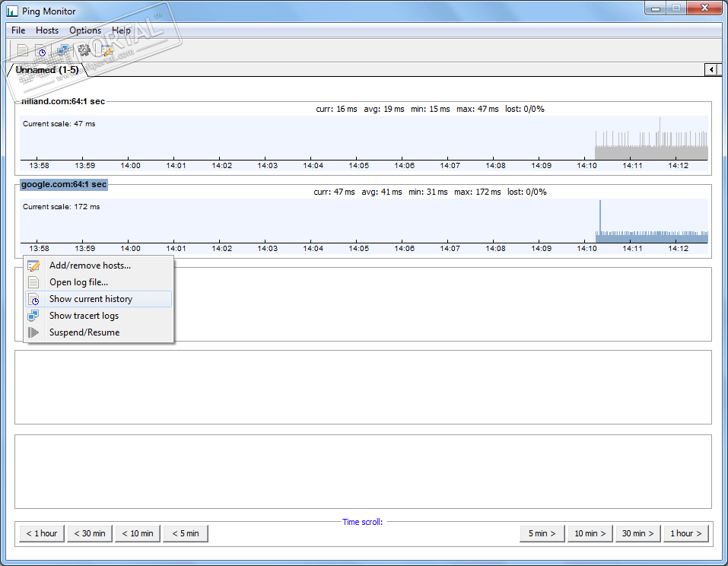Viewport: 728px width, 566px height.
Task: Click the open log file toolbar icon
Action: click(x=23, y=49)
